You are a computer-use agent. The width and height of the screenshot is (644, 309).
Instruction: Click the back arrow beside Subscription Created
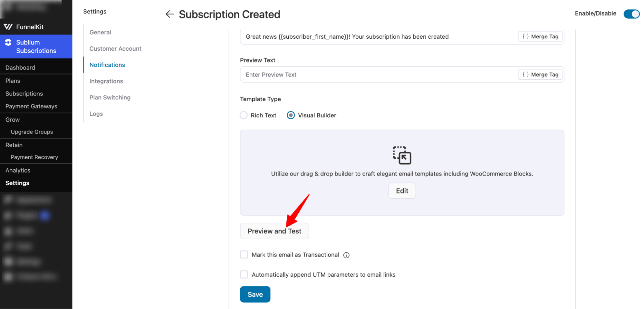(169, 14)
